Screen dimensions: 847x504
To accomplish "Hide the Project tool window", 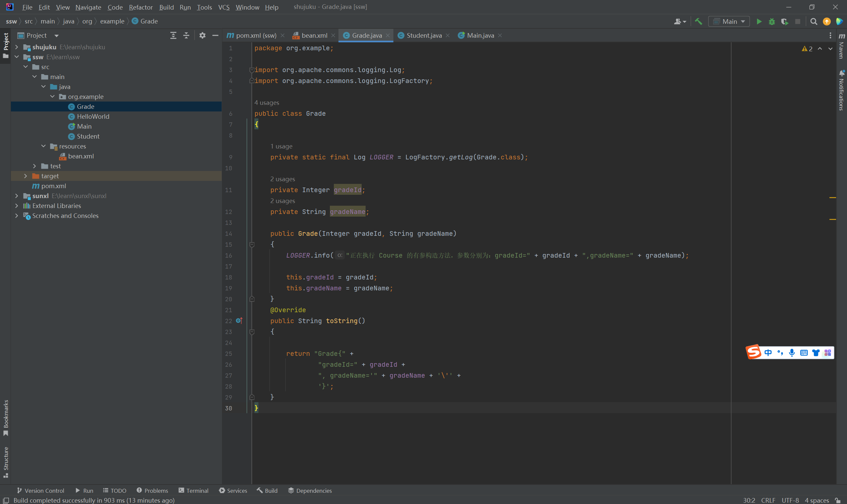I will 215,35.
